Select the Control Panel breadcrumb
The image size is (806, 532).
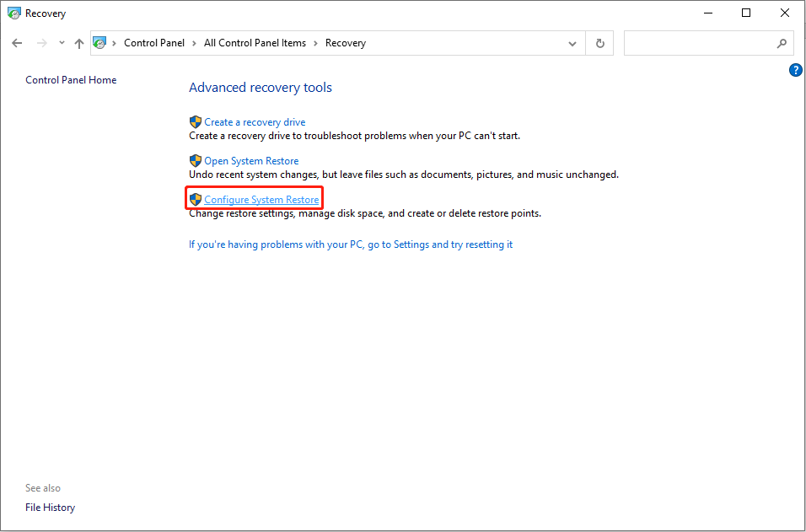[x=153, y=43]
